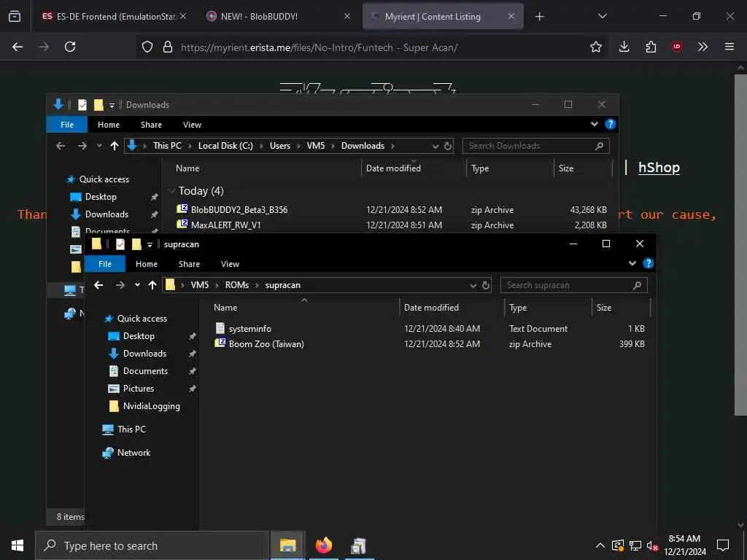Image resolution: width=747 pixels, height=560 pixels.
Task: Click ROMs in supracan breadcrumb path
Action: click(237, 285)
